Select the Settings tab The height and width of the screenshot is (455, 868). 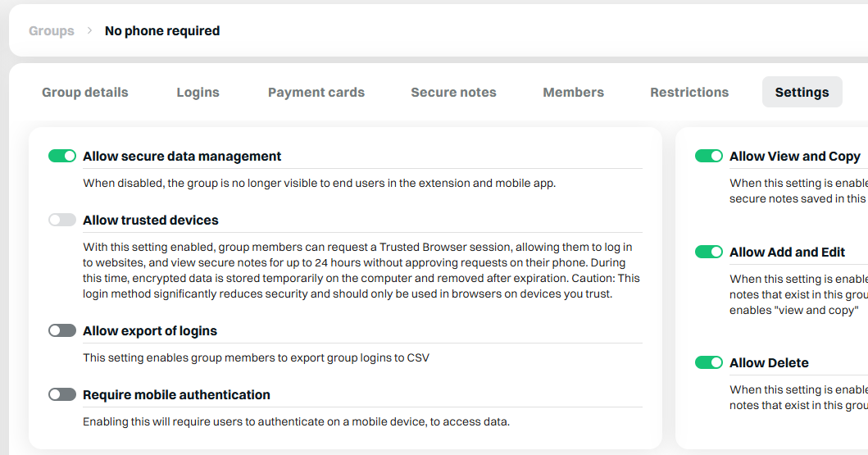[802, 92]
